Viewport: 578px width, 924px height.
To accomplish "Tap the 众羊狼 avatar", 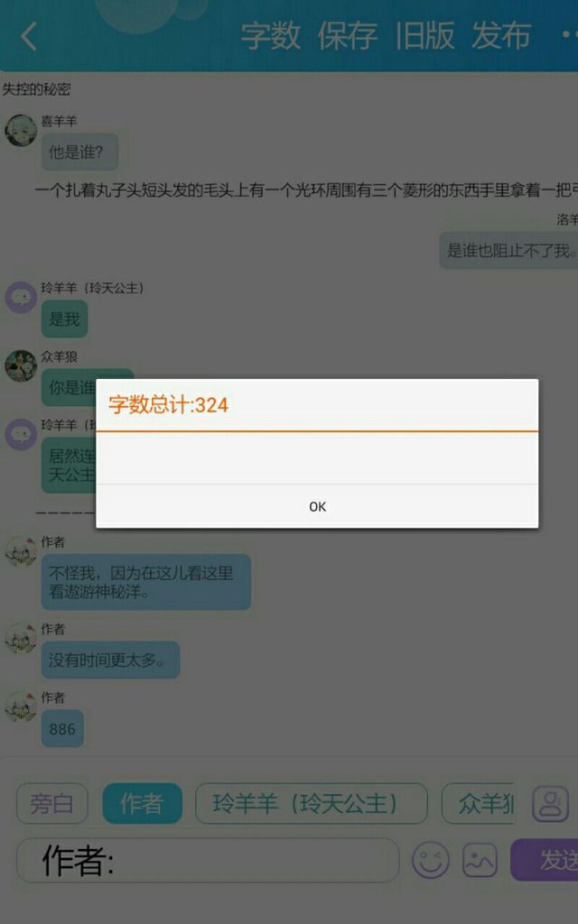I will click(x=21, y=365).
